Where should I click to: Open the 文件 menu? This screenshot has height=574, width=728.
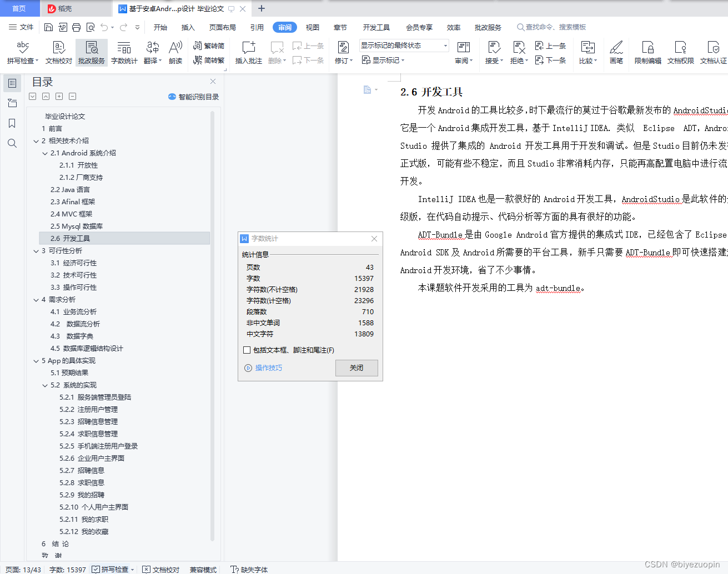(x=21, y=27)
